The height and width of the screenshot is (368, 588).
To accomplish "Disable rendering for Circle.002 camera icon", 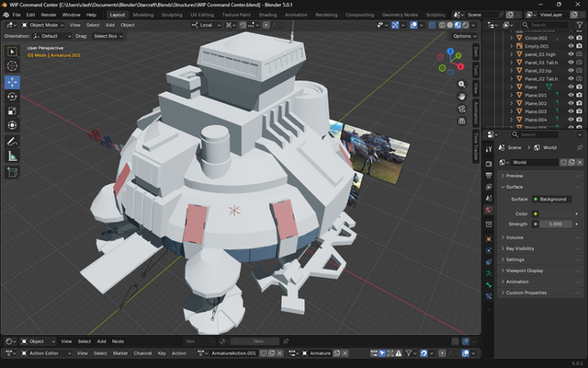I will pos(579,38).
